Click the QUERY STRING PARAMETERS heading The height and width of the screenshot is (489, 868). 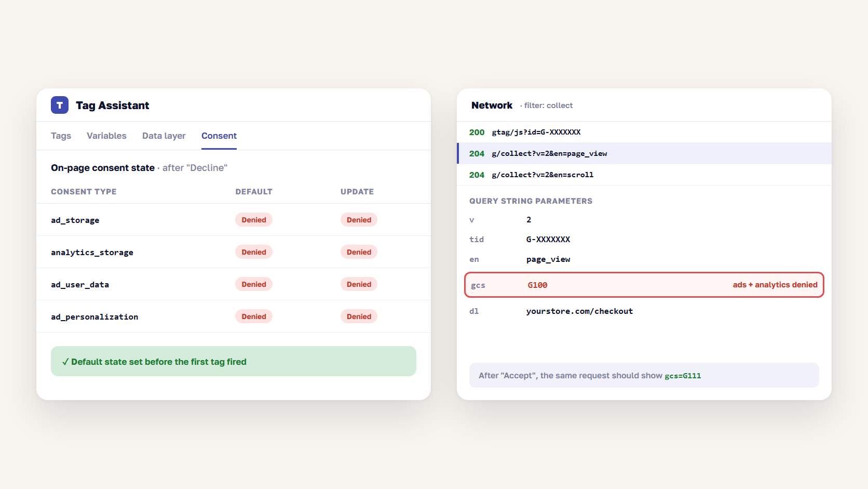(531, 201)
